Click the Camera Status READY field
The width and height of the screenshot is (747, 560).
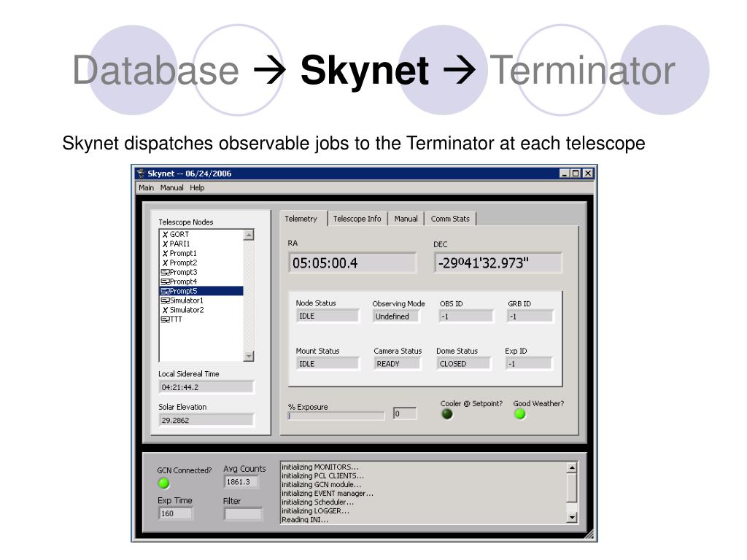pyautogui.click(x=398, y=363)
